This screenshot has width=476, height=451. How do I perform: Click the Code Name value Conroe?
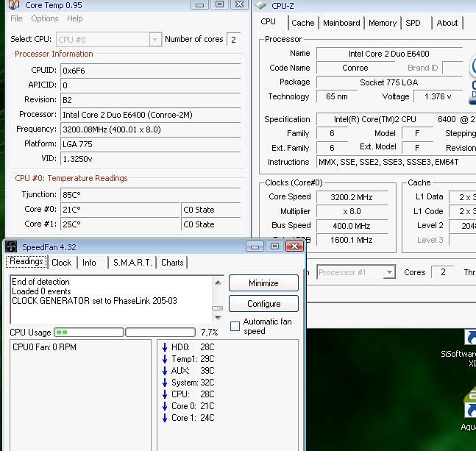(x=355, y=68)
